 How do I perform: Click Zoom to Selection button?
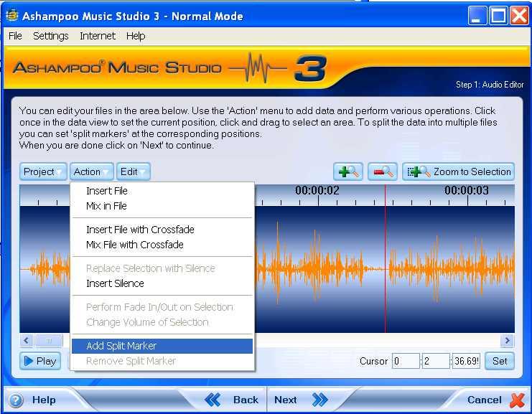tap(458, 171)
